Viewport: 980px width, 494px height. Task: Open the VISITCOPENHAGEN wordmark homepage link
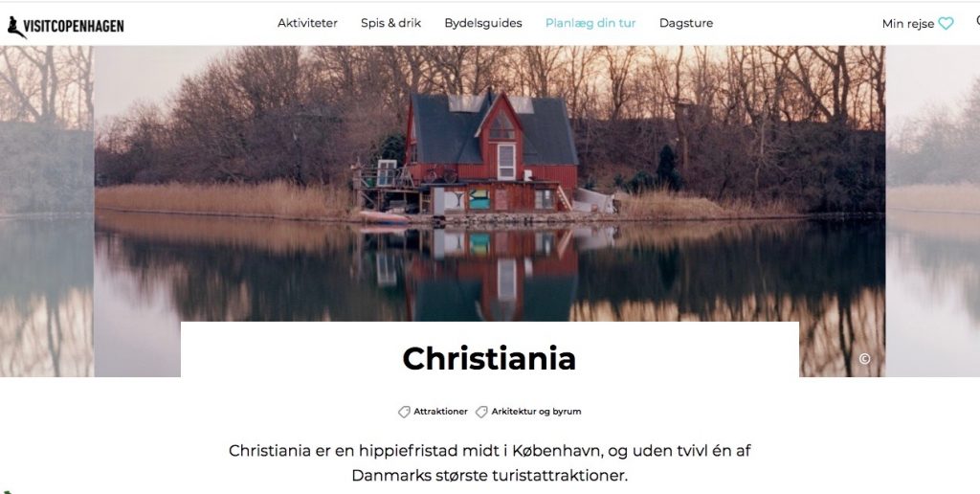click(74, 26)
